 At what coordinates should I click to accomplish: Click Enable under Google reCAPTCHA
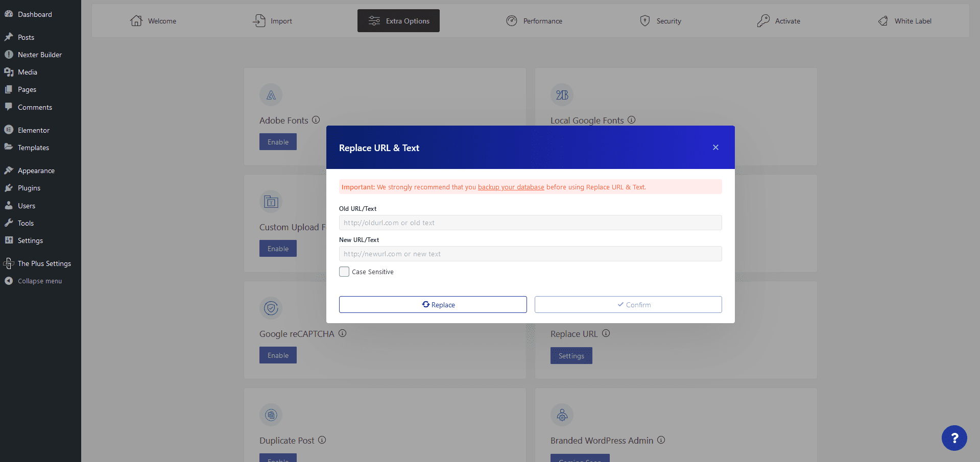coord(278,355)
